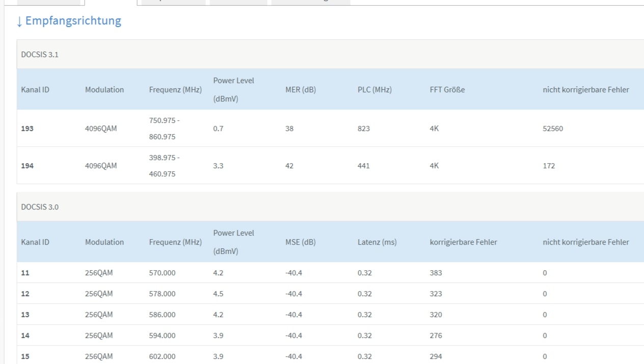Click frequency 578.000 of channel 12
Screen dimensions: 644x364
tap(162, 294)
